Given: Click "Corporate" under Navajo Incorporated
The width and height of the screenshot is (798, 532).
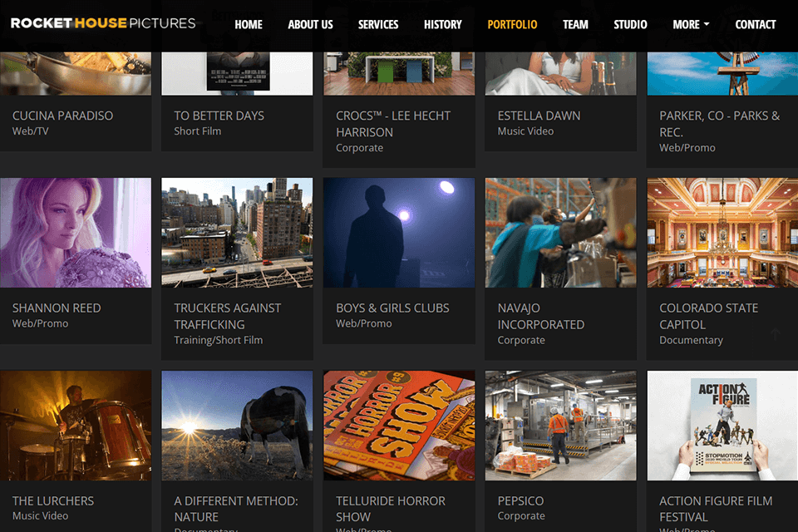Looking at the screenshot, I should pos(521,340).
